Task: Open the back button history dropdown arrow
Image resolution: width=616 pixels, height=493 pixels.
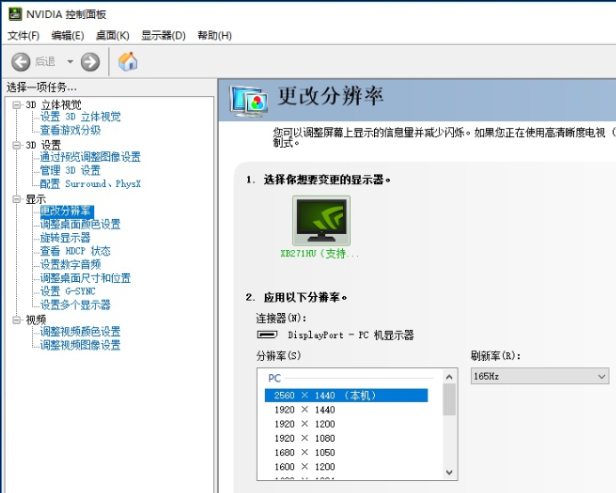Action: 70,62
